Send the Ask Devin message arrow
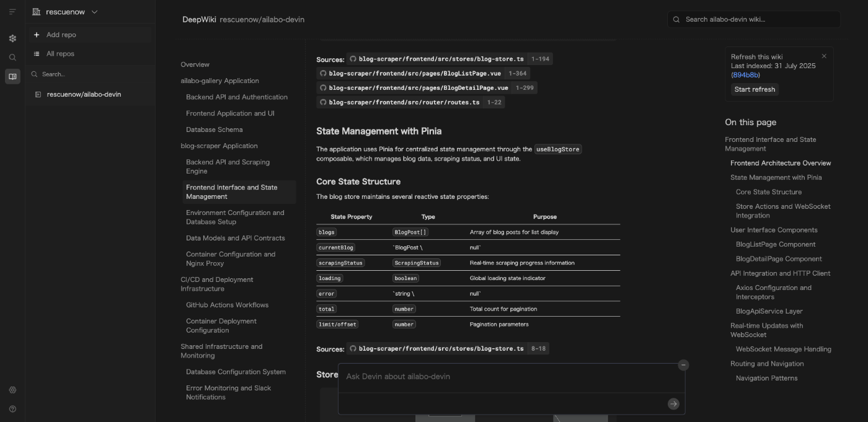868x422 pixels. point(673,404)
